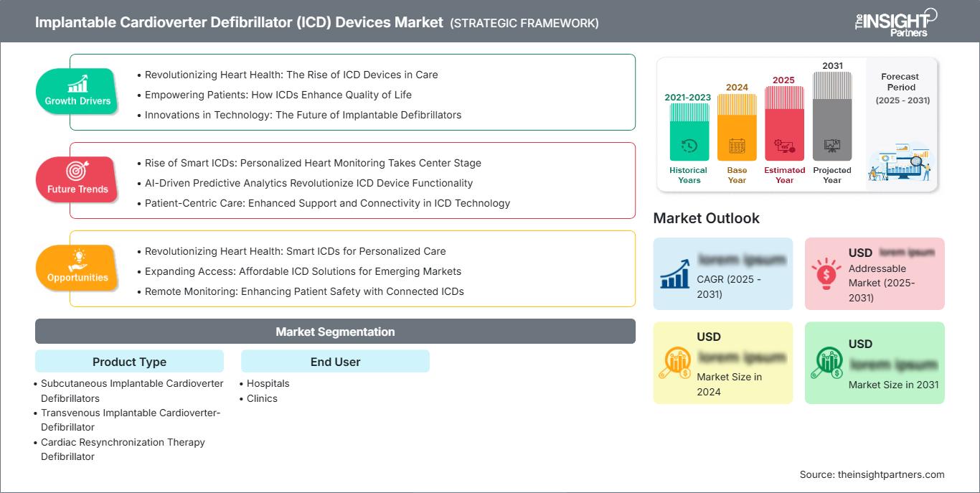Screen dimensions: 980x493
Task: Click 'Revolutionizing Heart Health: The Rise of ICD Devices' line
Action: pos(291,75)
